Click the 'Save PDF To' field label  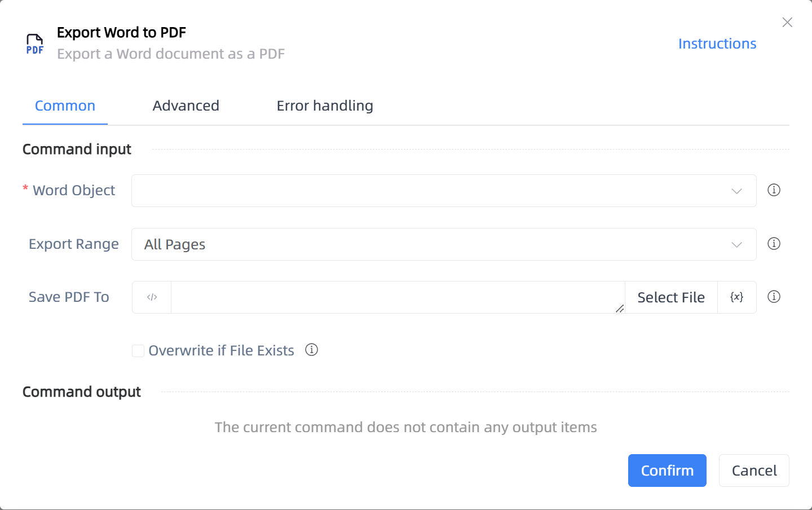(69, 297)
